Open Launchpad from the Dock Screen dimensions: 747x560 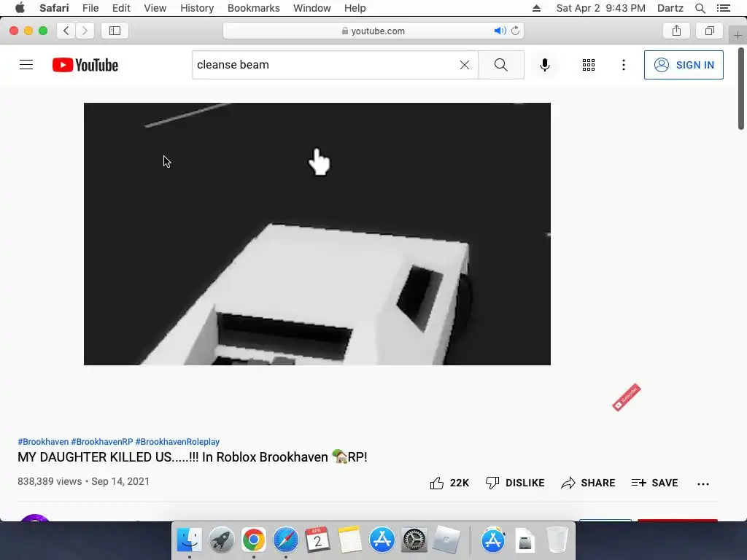(221, 540)
